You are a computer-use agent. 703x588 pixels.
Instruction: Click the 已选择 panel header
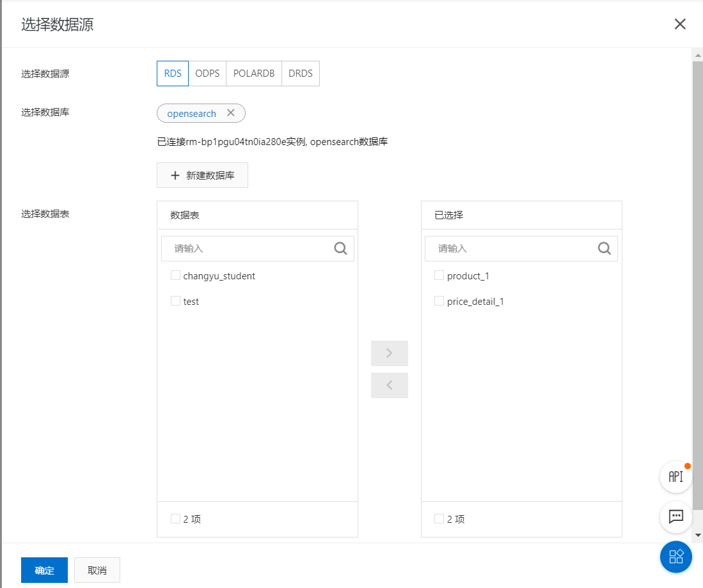coord(521,215)
